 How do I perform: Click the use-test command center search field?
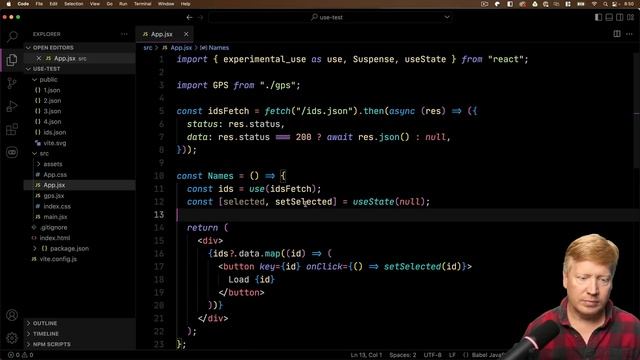[331, 17]
